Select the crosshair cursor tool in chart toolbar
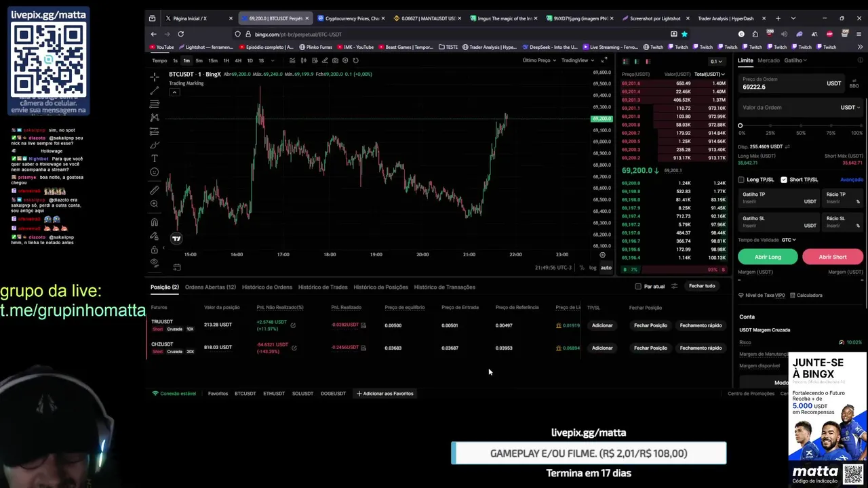The image size is (868, 488). click(155, 77)
